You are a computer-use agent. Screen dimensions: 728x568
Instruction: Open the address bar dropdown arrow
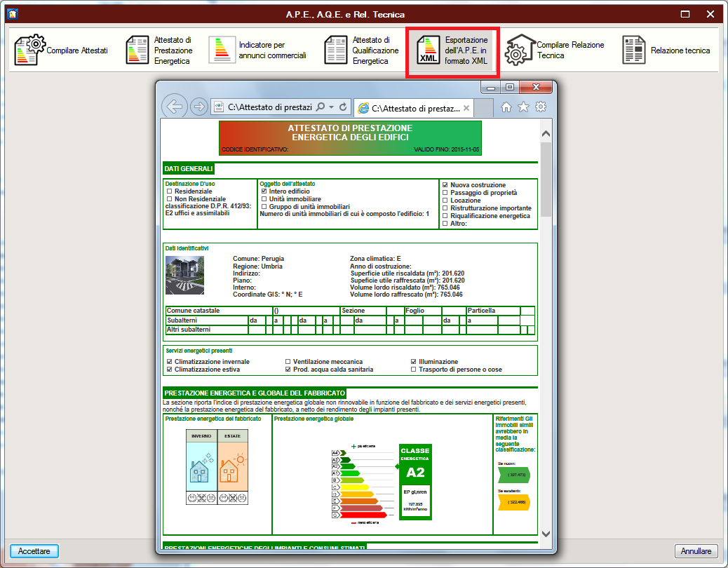pyautogui.click(x=332, y=107)
